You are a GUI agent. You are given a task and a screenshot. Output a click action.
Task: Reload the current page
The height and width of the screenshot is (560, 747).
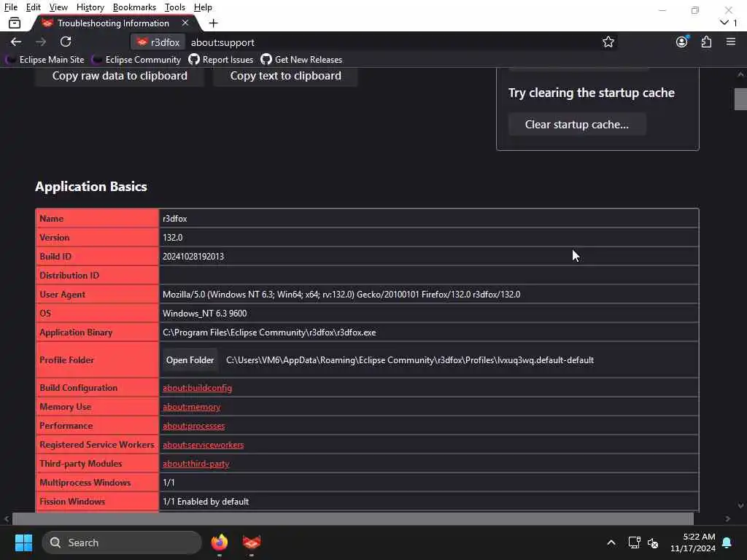click(66, 42)
